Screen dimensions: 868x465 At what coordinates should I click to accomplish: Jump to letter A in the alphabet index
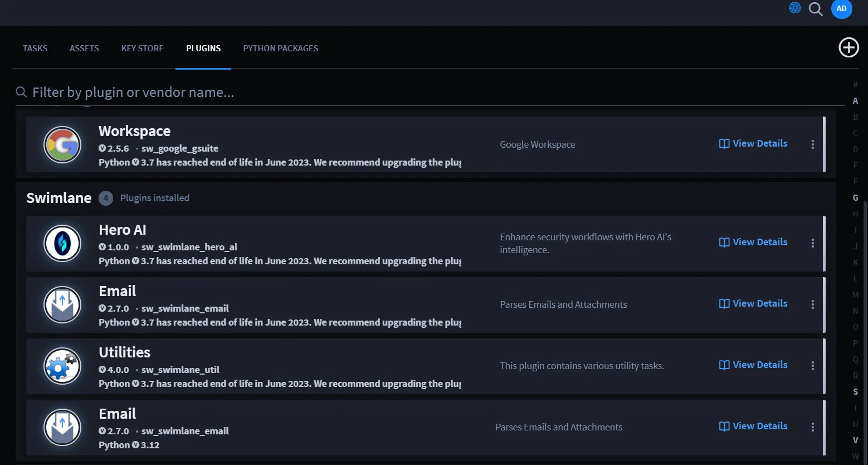[x=855, y=101]
